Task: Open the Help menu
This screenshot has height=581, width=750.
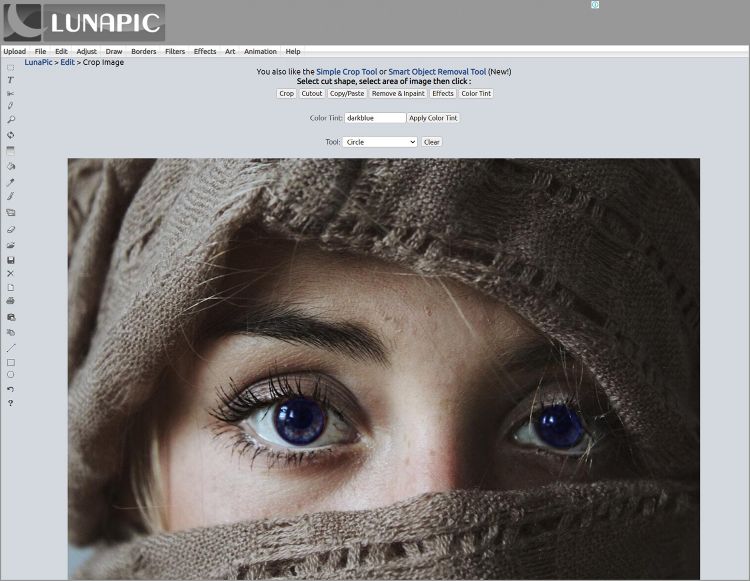Action: point(293,51)
